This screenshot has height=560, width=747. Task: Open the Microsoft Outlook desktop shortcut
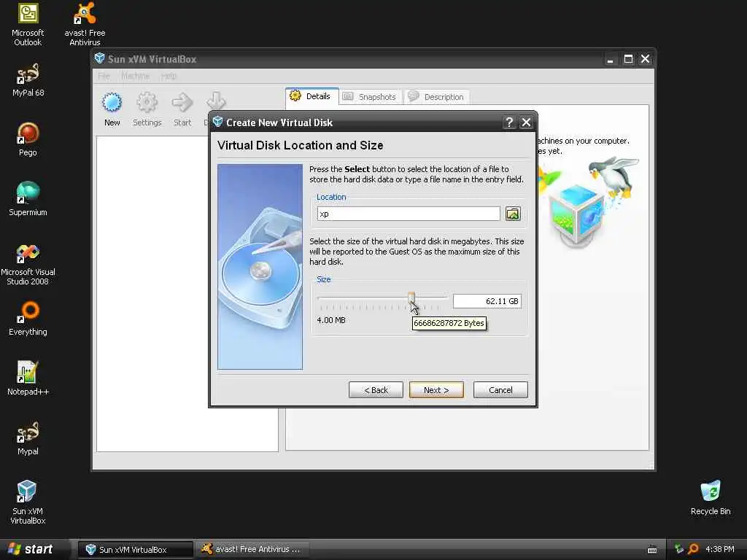point(28,24)
